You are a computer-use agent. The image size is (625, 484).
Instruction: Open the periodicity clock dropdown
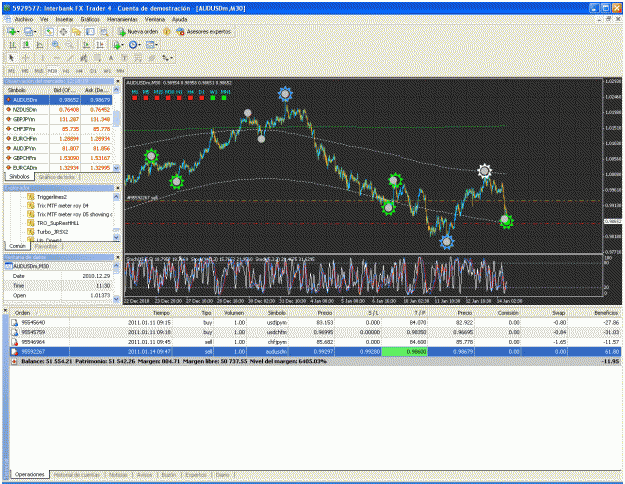coord(134,45)
